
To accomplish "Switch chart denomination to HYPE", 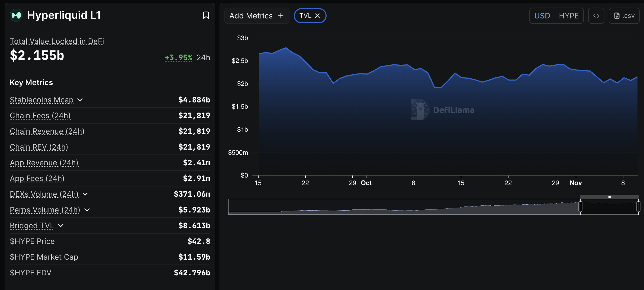I will tap(569, 16).
